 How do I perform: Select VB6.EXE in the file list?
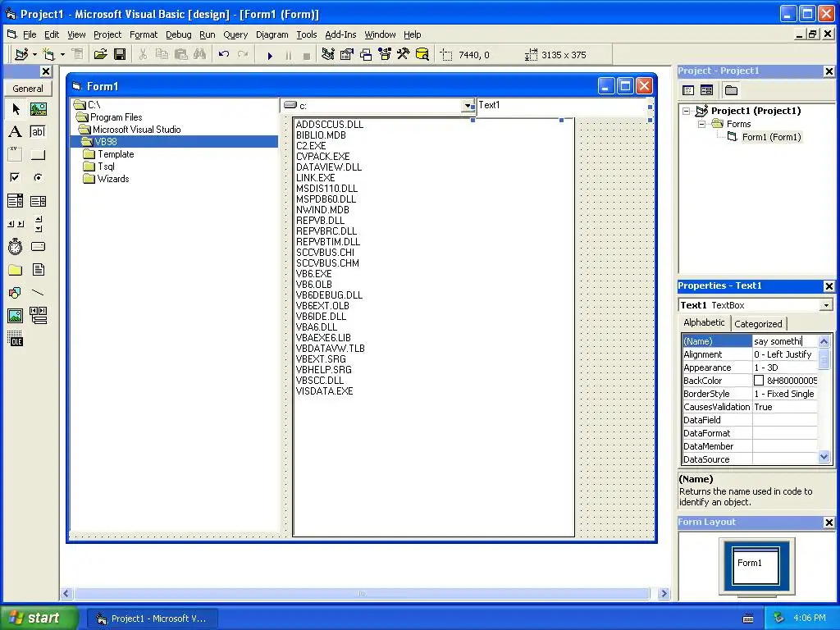[314, 274]
